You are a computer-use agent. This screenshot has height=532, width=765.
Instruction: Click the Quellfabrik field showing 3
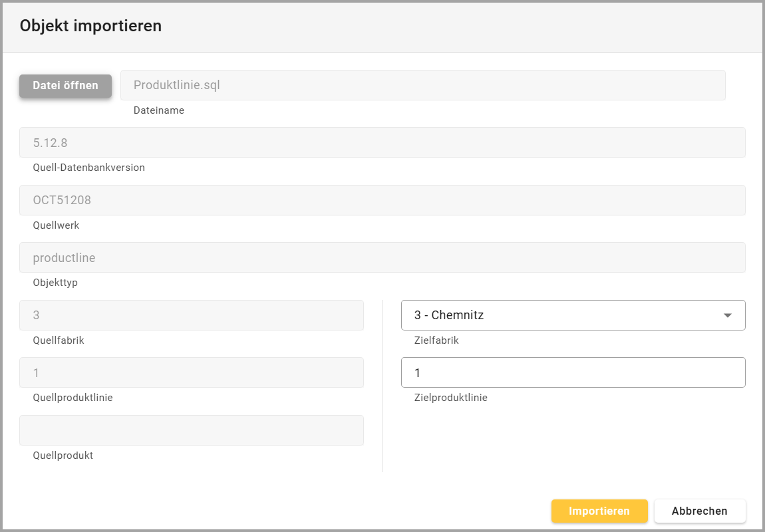coord(192,315)
